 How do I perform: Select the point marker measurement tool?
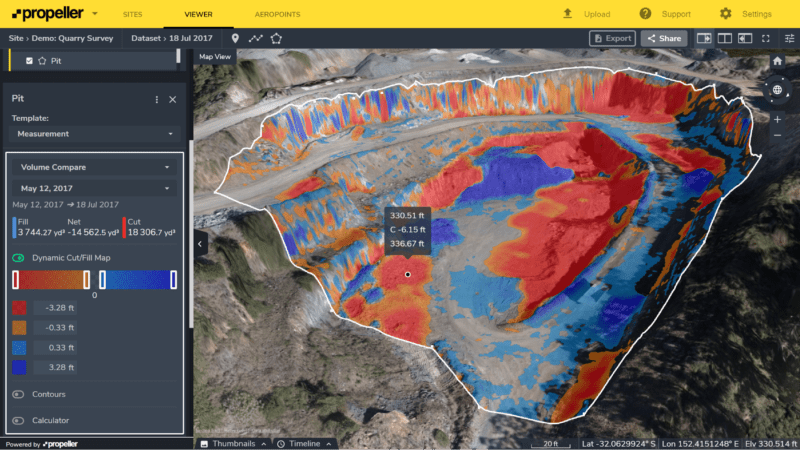tap(236, 38)
